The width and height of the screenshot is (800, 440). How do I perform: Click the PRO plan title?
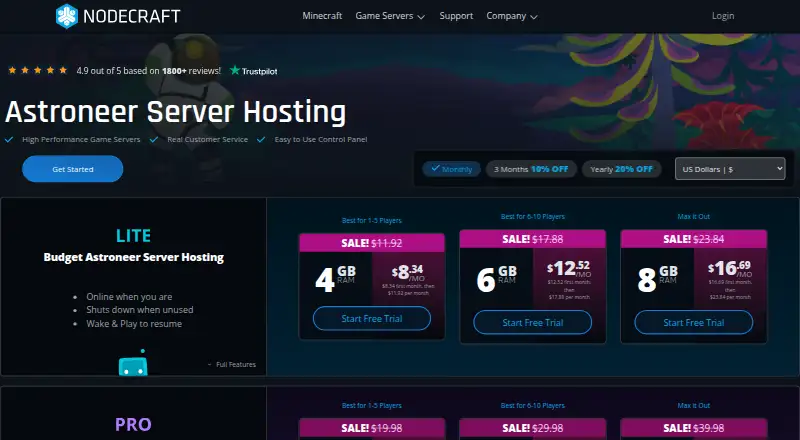[x=133, y=425]
